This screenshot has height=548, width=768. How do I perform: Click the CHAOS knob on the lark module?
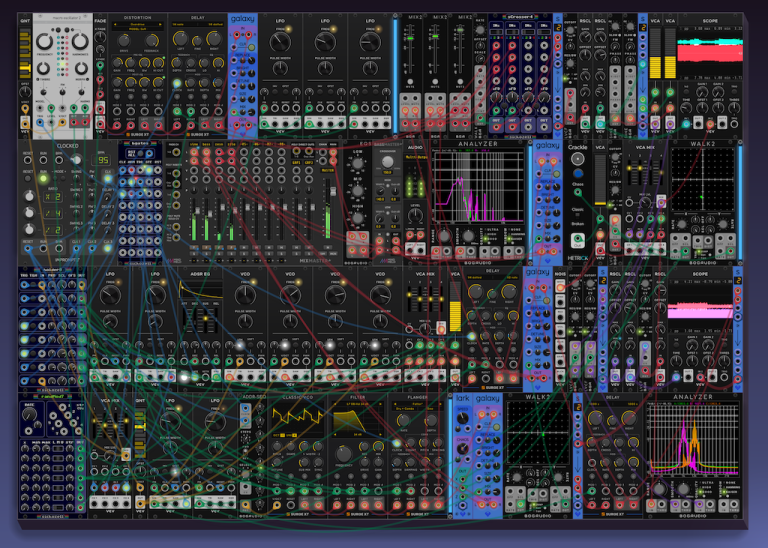pos(462,449)
